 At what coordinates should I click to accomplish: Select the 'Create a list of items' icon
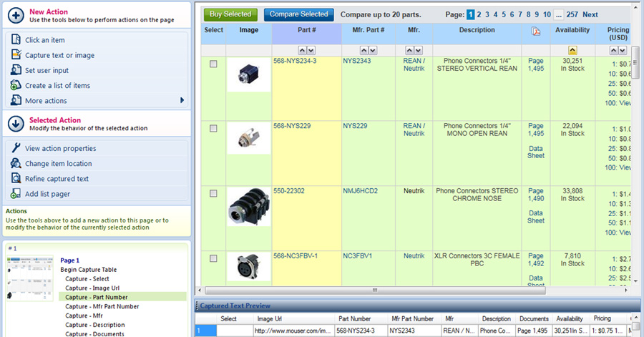pos(16,85)
